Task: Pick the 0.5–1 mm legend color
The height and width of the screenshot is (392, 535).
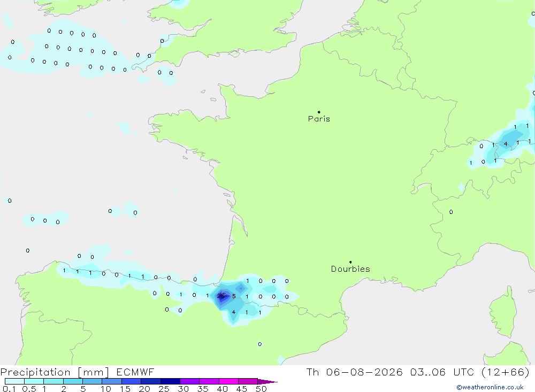Action: pos(34,381)
